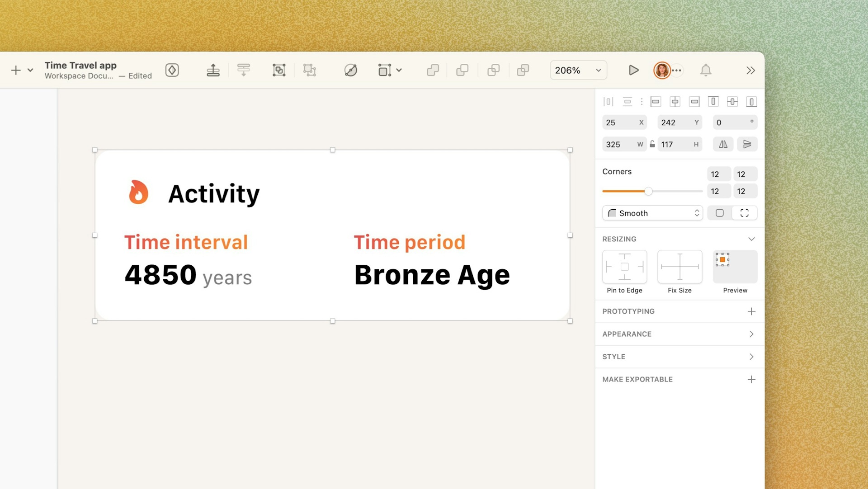This screenshot has width=868, height=489.
Task: Click the Forward (bring forward) toolbar icon
Action: (x=213, y=70)
